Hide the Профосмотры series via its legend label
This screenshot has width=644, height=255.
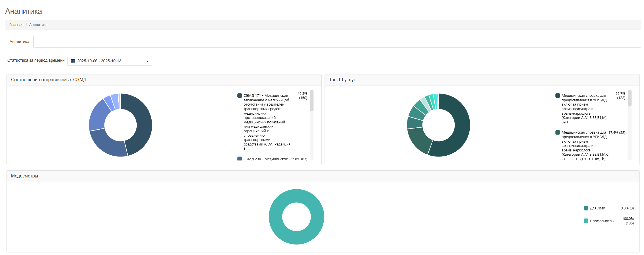pos(602,221)
